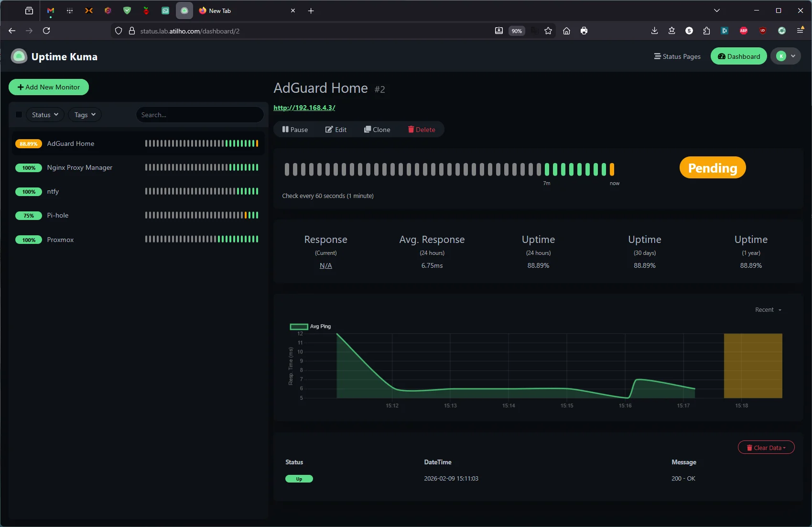Open the Recent chart period dropdown
This screenshot has width=812, height=527.
click(x=767, y=309)
